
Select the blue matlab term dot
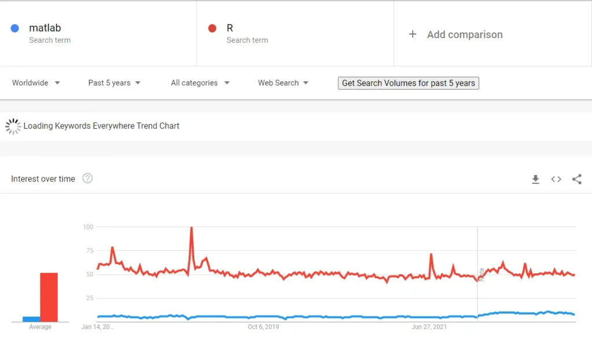pyautogui.click(x=14, y=28)
